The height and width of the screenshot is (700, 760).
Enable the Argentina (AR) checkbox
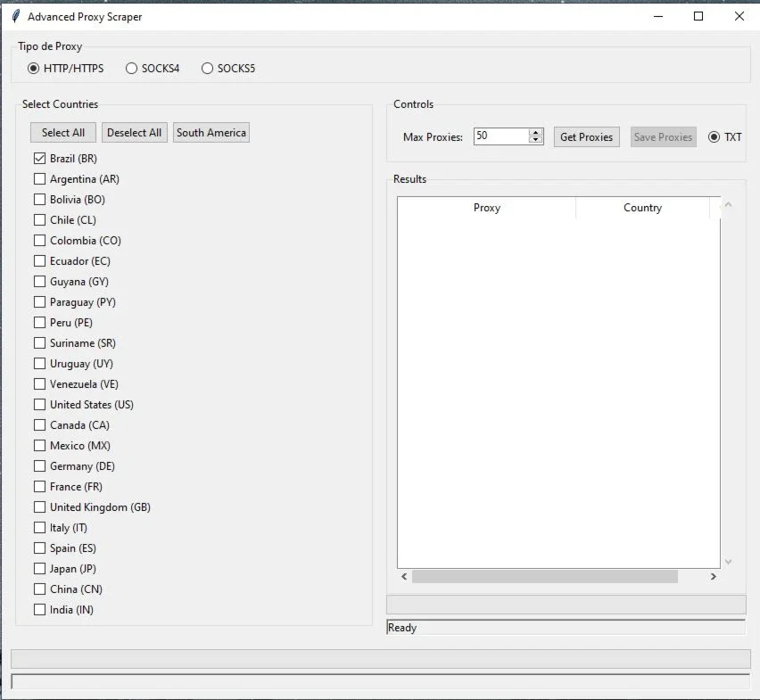40,178
